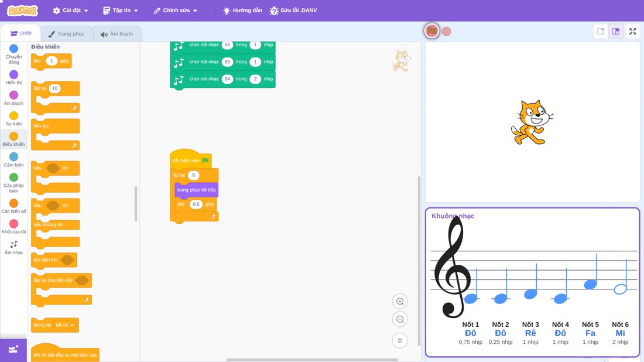The image size is (644, 362).
Task: Click the cat sprite on the stage
Action: [x=532, y=122]
